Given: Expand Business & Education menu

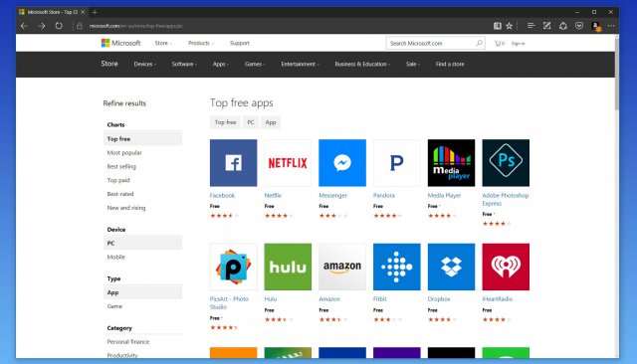Looking at the screenshot, I should [x=362, y=64].
